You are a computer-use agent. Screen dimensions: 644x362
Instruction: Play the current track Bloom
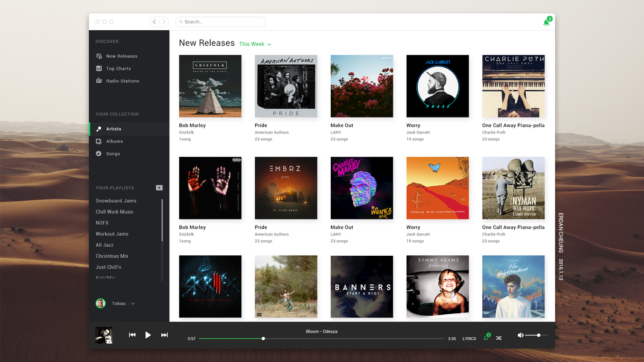(x=148, y=335)
